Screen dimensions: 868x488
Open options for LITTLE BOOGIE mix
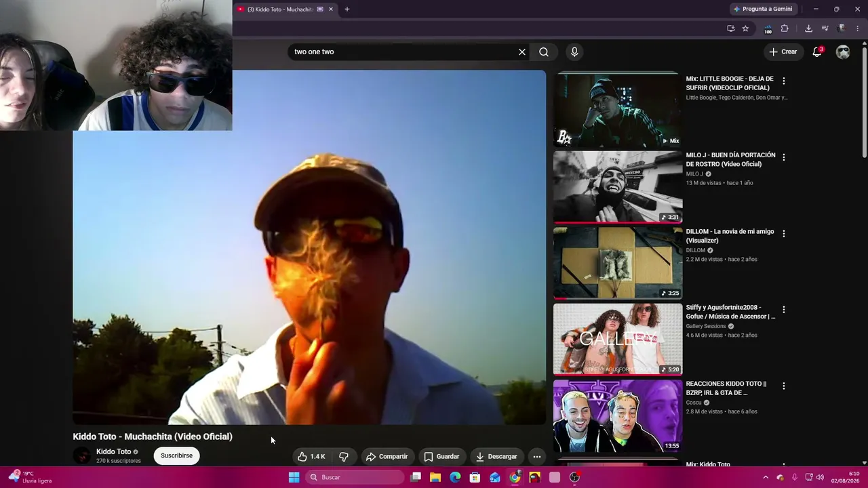pyautogui.click(x=784, y=81)
